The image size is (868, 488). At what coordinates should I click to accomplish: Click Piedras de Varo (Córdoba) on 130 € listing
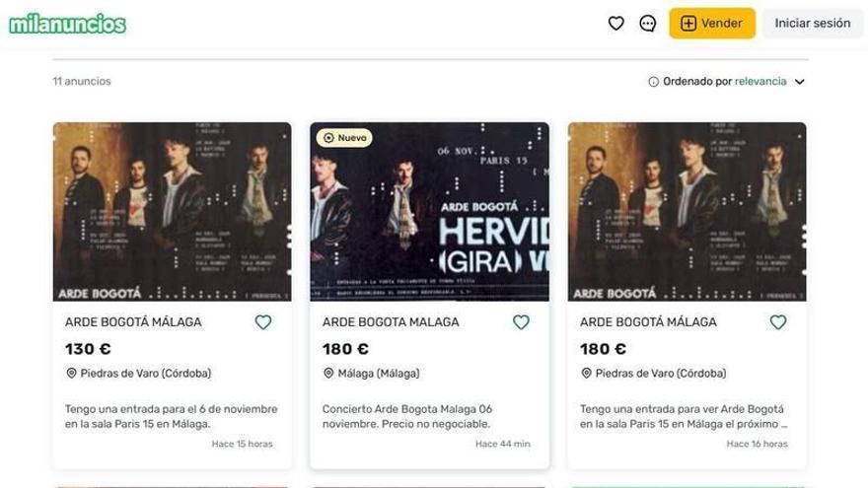(146, 374)
